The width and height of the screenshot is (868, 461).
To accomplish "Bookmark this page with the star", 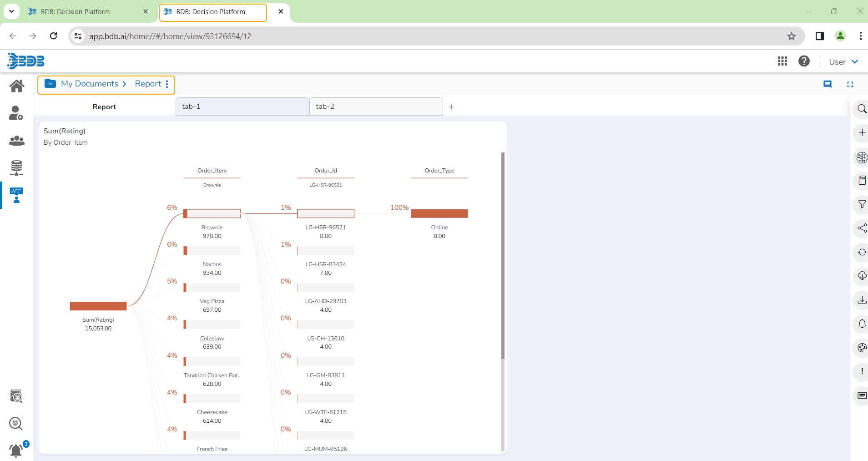I will (x=792, y=36).
